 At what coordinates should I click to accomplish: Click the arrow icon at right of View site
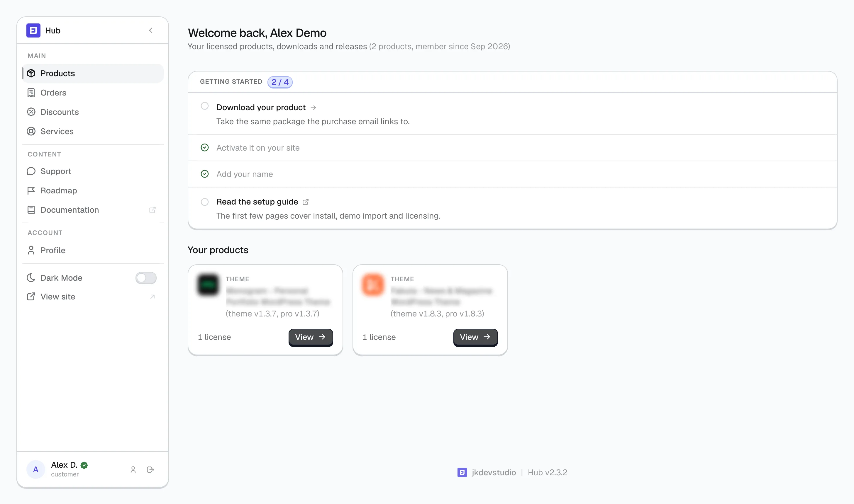tap(152, 297)
